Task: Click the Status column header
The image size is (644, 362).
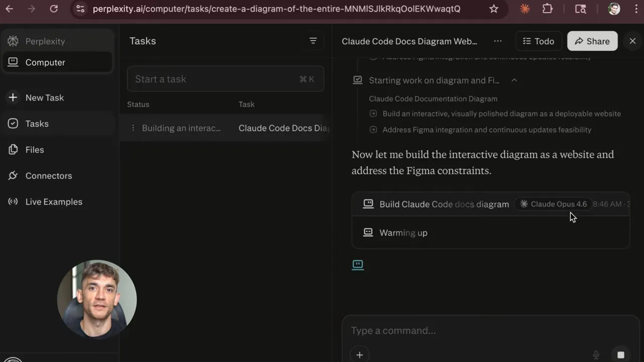Action: (x=138, y=104)
